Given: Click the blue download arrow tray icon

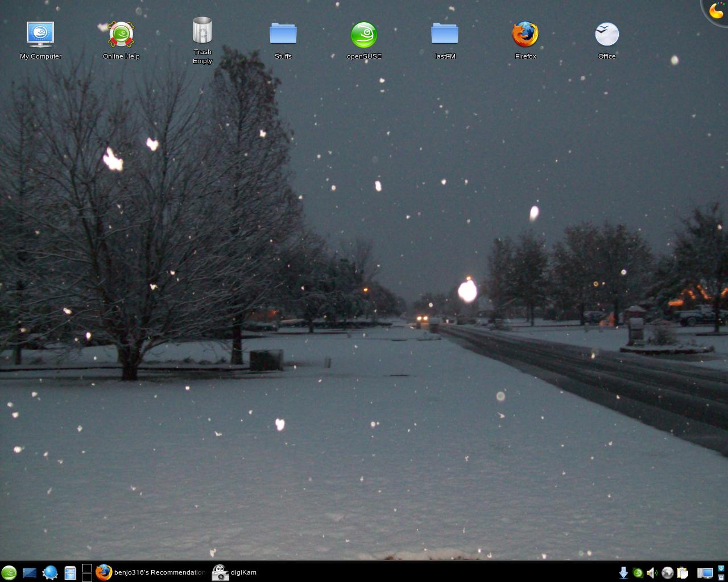Looking at the screenshot, I should (x=623, y=573).
